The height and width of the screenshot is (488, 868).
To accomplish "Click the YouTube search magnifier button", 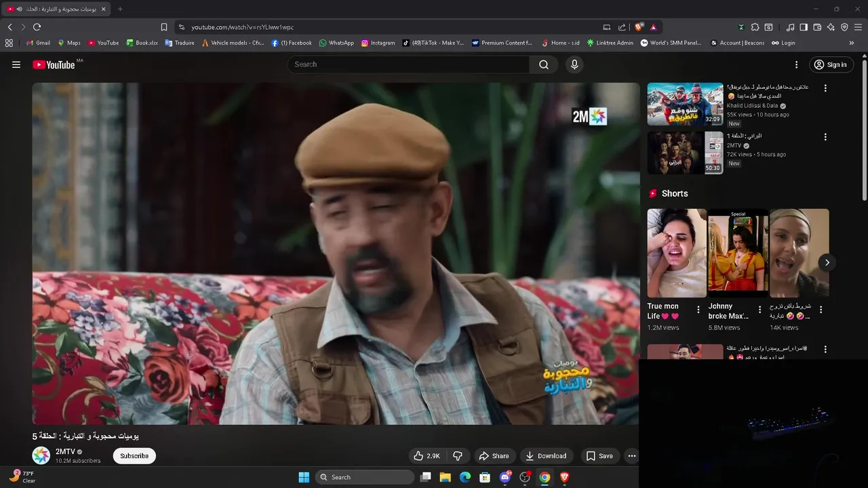I will tap(544, 64).
